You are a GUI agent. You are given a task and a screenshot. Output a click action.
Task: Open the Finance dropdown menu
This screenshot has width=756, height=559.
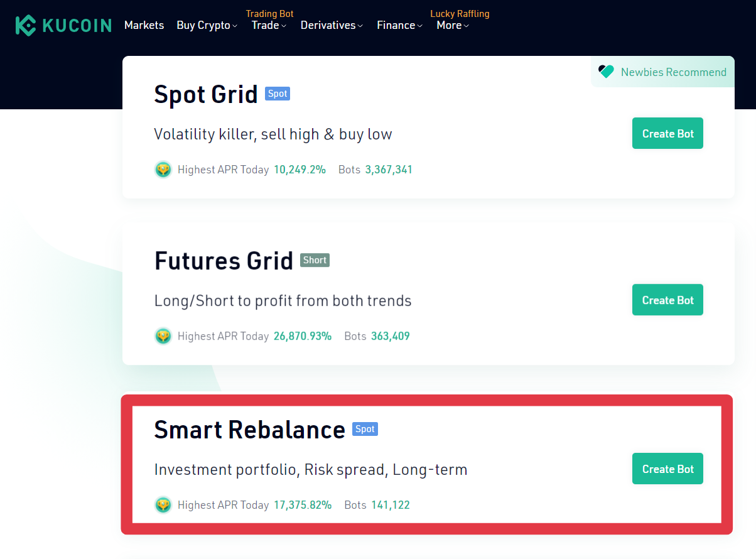[x=399, y=25]
